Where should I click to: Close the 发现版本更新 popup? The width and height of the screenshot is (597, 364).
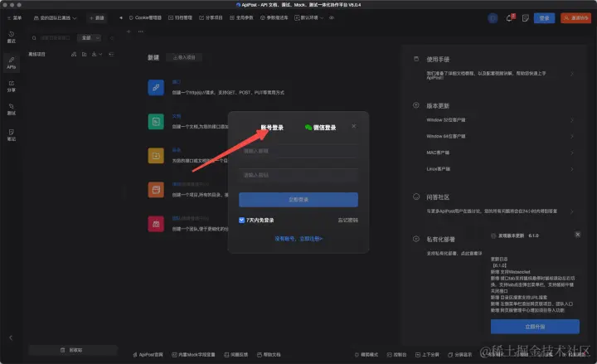[x=578, y=235]
